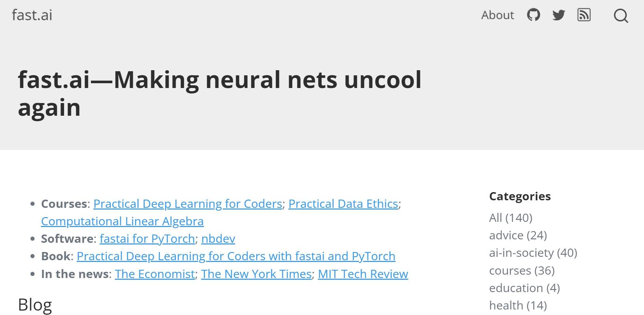Image resolution: width=644 pixels, height=315 pixels.
Task: Filter by ai-in-society category
Action: coord(533,253)
